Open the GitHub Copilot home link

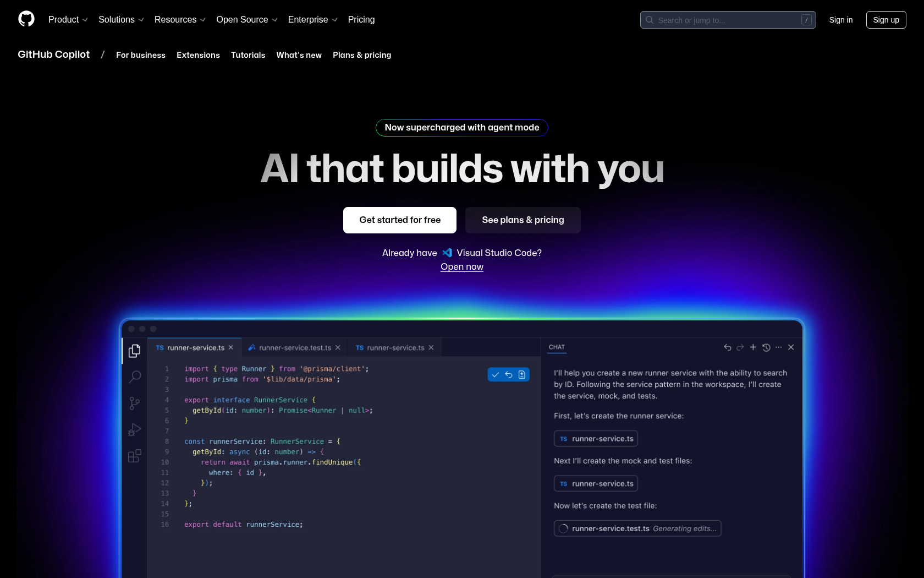(x=53, y=54)
